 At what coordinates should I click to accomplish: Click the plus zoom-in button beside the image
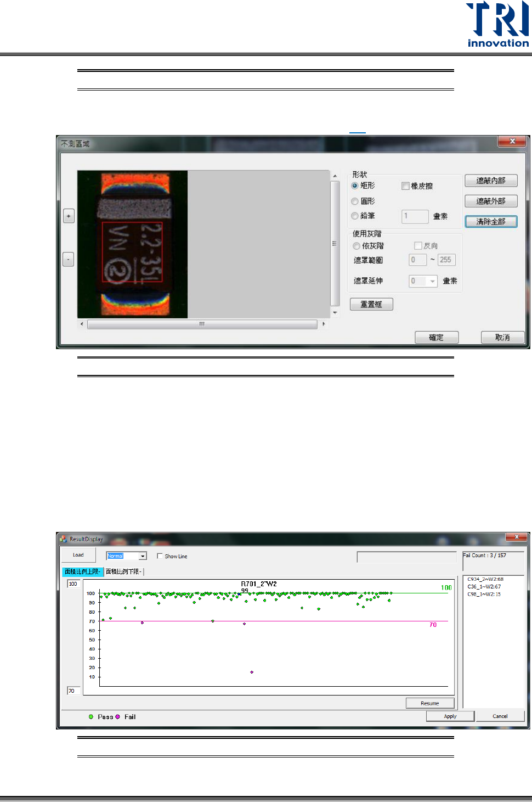coord(69,216)
